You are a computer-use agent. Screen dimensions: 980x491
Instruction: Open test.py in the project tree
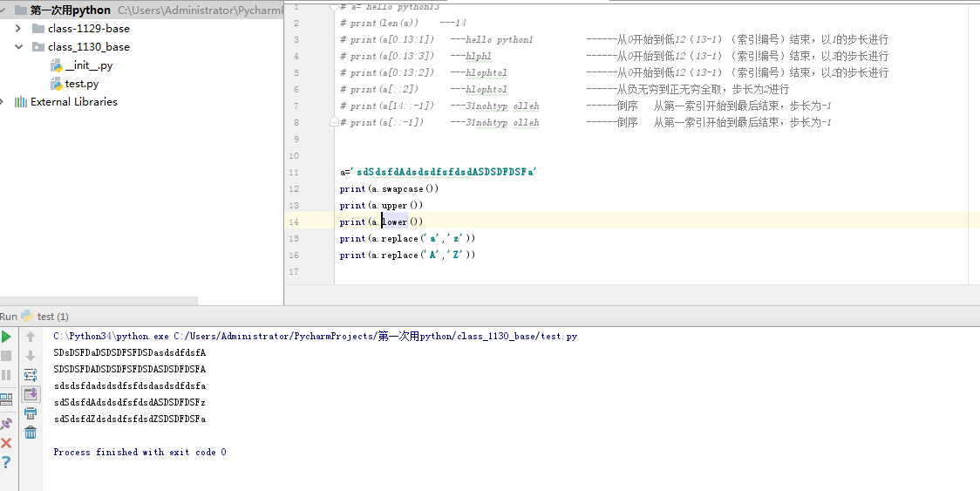pyautogui.click(x=81, y=84)
